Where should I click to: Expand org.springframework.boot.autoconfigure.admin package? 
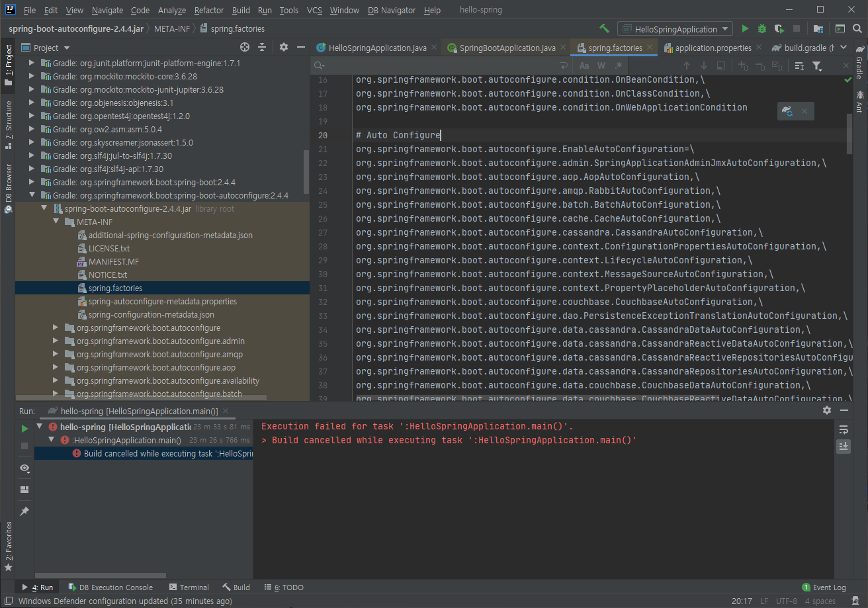[56, 341]
